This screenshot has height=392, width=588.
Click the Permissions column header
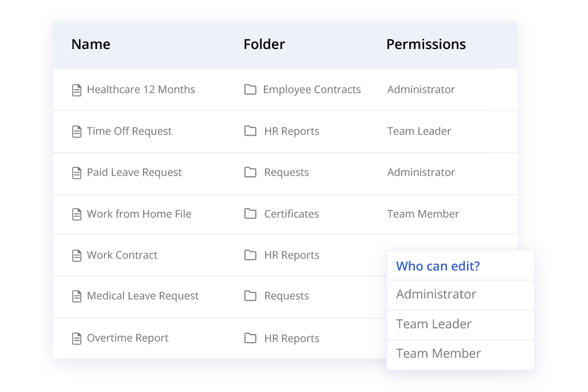pyautogui.click(x=426, y=44)
